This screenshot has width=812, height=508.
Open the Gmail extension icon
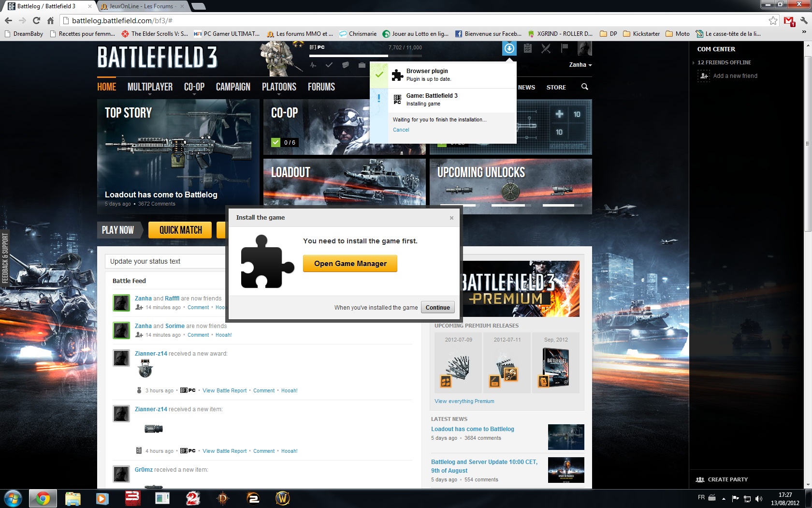pos(789,21)
